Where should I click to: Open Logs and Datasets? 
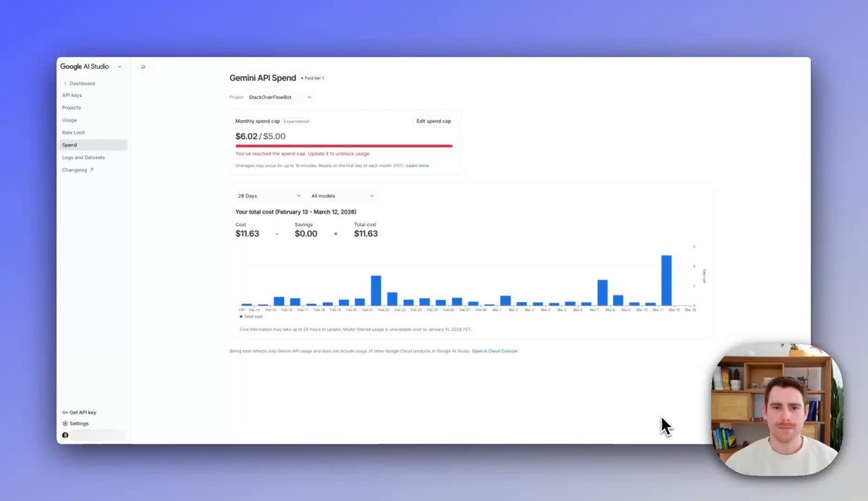pyautogui.click(x=83, y=158)
